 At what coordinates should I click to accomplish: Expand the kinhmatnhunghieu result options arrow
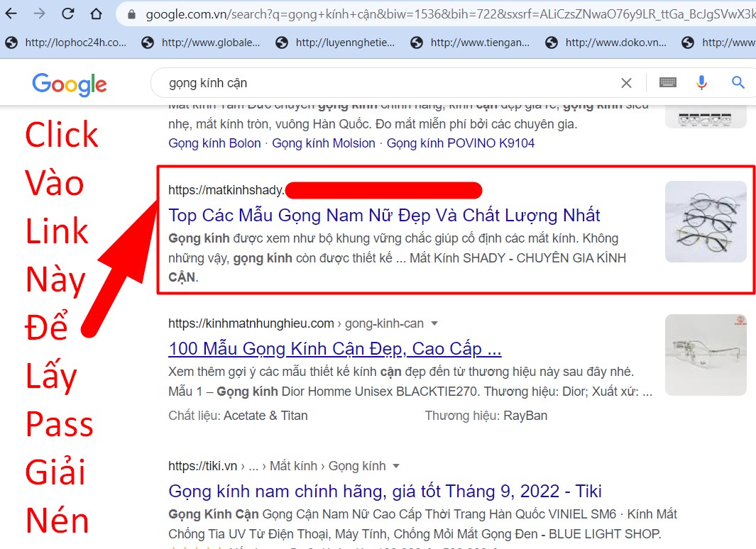(x=434, y=323)
